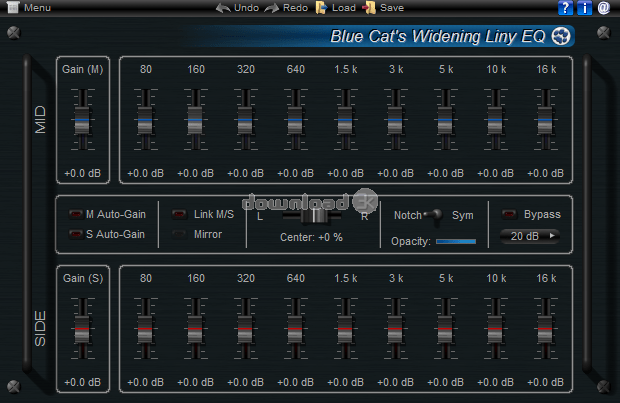The width and height of the screenshot is (620, 403).
Task: Click the Undo label
Action: pos(246,8)
